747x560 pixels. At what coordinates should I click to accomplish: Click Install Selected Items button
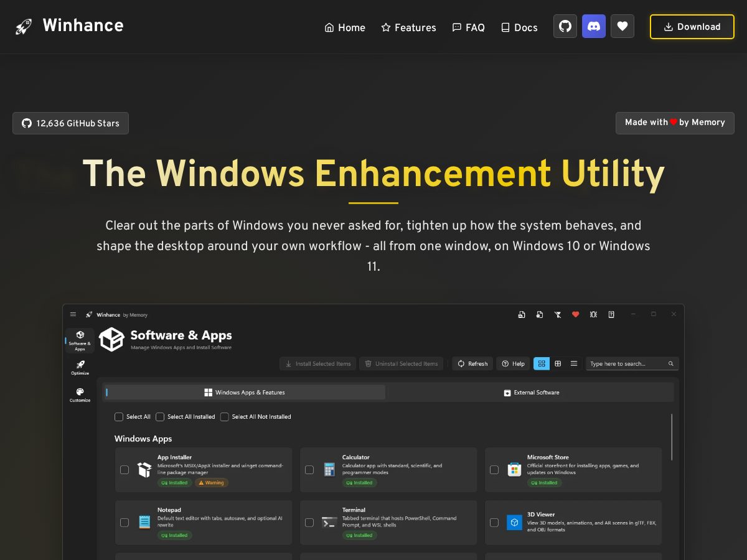(x=317, y=363)
